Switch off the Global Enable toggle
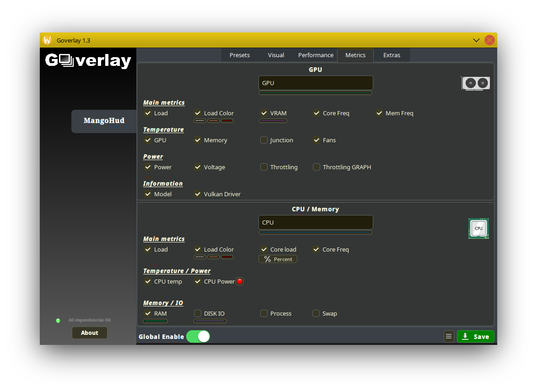This screenshot has width=537, height=392. 198,337
